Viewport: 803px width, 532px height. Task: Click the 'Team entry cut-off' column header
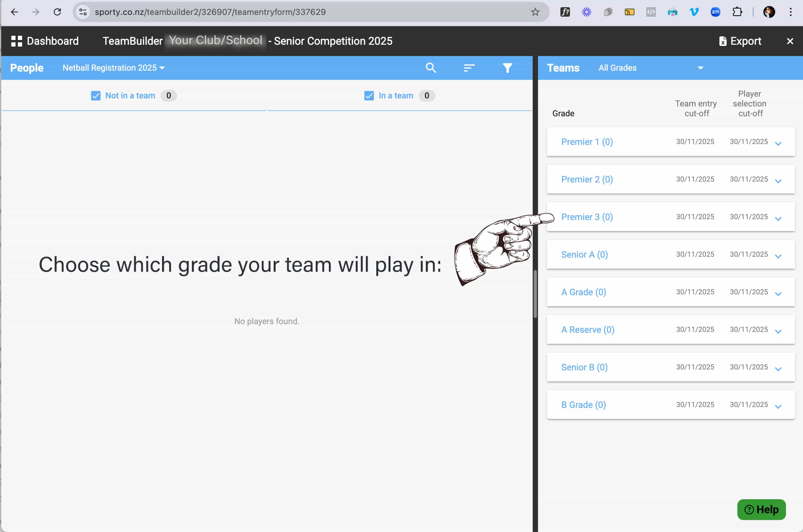(x=696, y=108)
